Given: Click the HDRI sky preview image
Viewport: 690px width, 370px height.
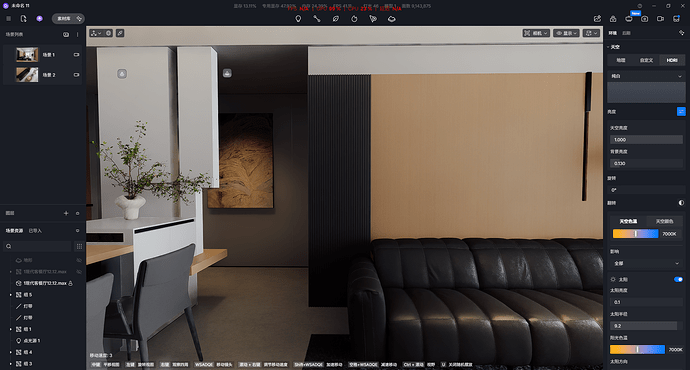Looking at the screenshot, I should tap(646, 92).
